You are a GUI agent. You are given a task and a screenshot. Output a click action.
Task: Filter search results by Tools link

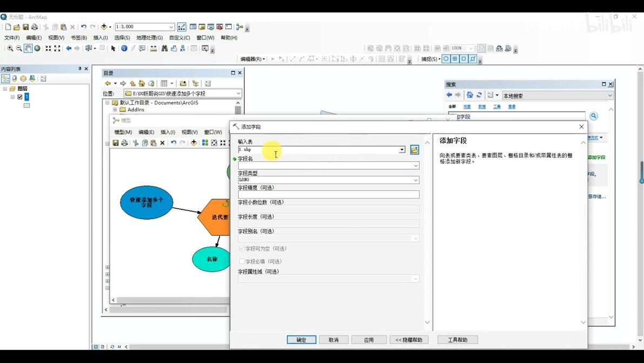coord(497,107)
